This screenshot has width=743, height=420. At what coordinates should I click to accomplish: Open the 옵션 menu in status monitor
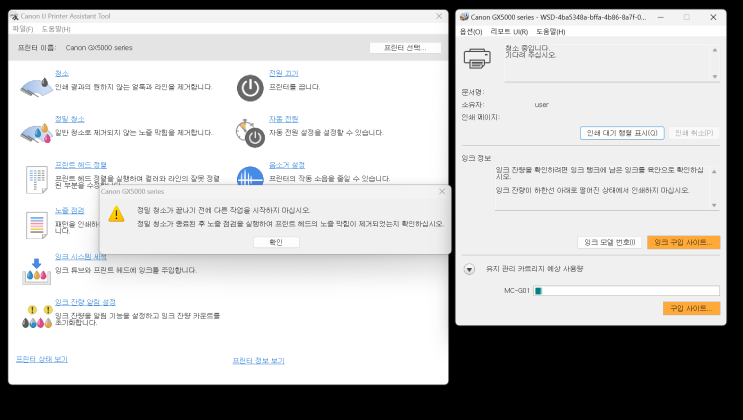tap(471, 32)
